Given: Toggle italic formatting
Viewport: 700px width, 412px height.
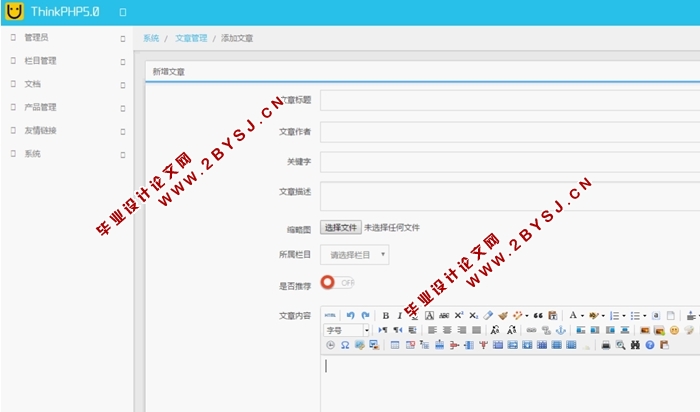Looking at the screenshot, I should (x=400, y=316).
